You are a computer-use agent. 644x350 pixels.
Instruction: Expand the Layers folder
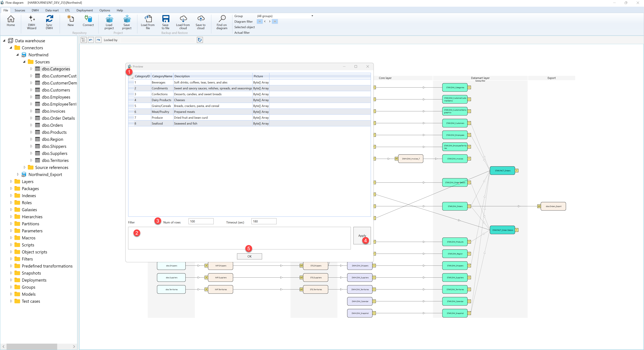tap(11, 181)
